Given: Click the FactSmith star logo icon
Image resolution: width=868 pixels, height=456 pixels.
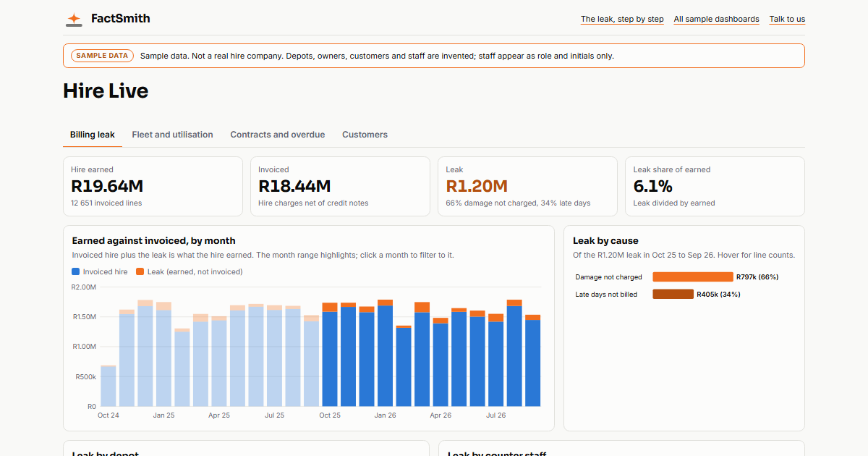Looking at the screenshot, I should pyautogui.click(x=74, y=20).
